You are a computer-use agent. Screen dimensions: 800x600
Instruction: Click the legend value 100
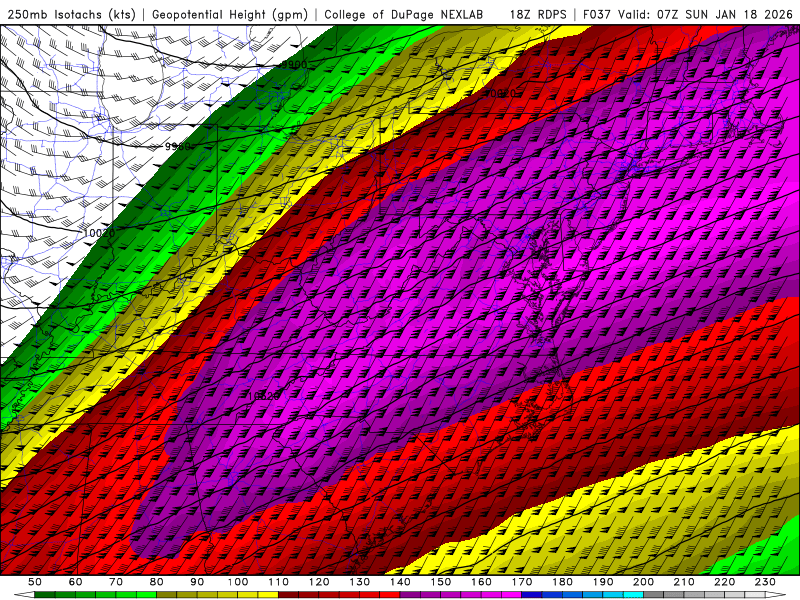(x=238, y=582)
